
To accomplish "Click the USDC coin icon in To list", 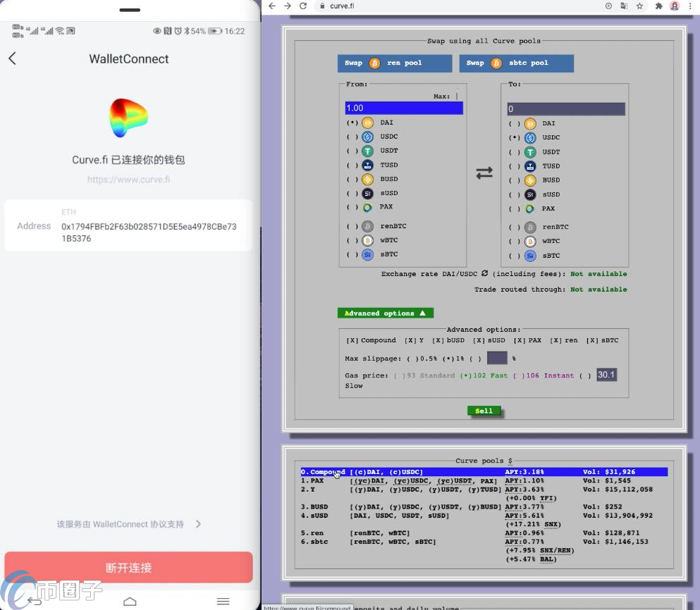I will pos(530,138).
